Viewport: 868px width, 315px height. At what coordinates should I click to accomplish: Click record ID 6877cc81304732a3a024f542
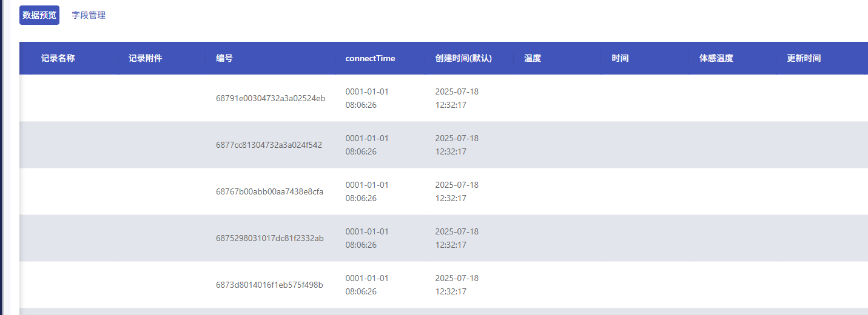click(269, 145)
